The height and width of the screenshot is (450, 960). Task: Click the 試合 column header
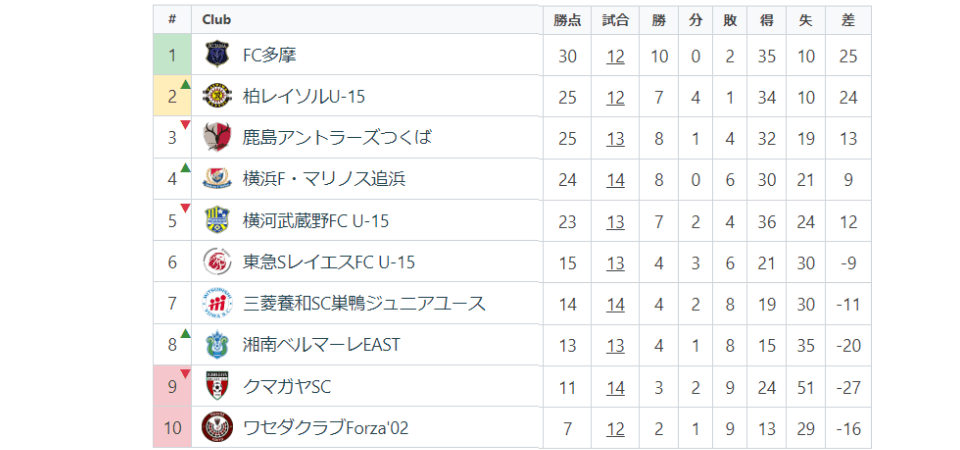615,19
